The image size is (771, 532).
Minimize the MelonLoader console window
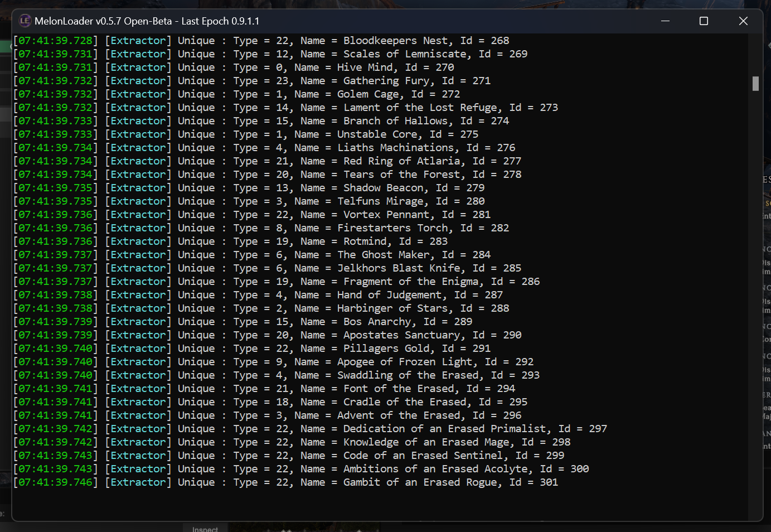665,21
